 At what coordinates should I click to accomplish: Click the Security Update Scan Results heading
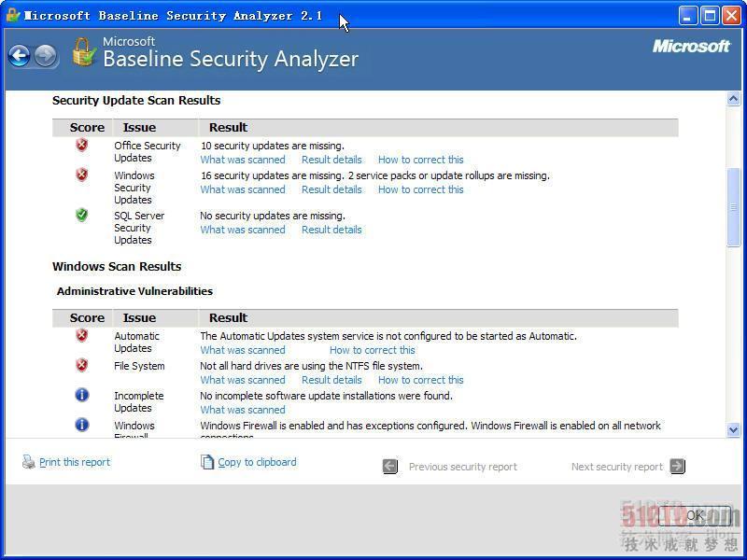[x=136, y=101]
